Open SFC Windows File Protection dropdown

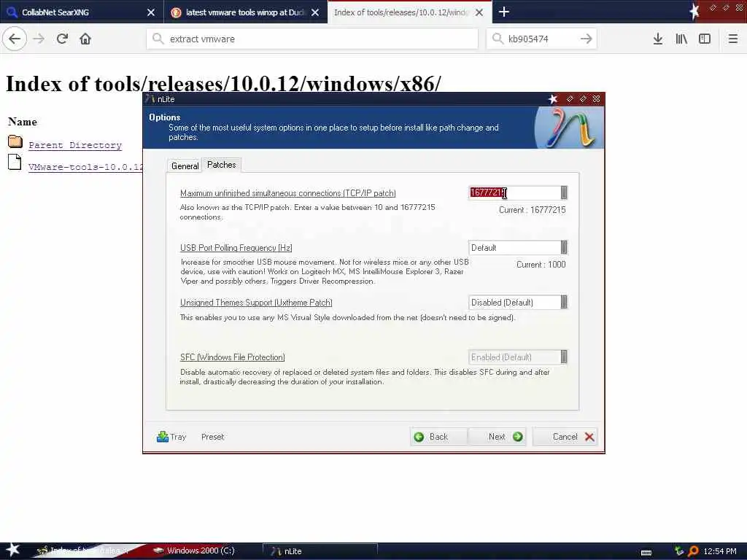pyautogui.click(x=564, y=357)
